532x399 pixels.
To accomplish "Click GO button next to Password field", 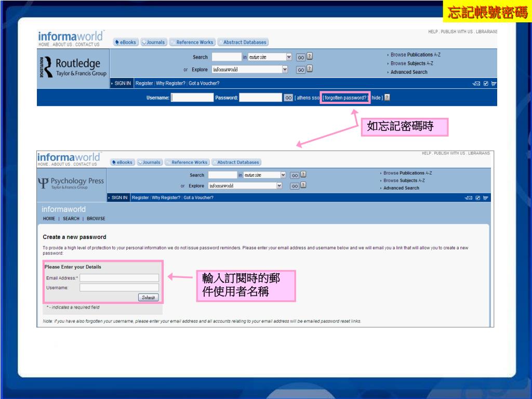I will [288, 98].
